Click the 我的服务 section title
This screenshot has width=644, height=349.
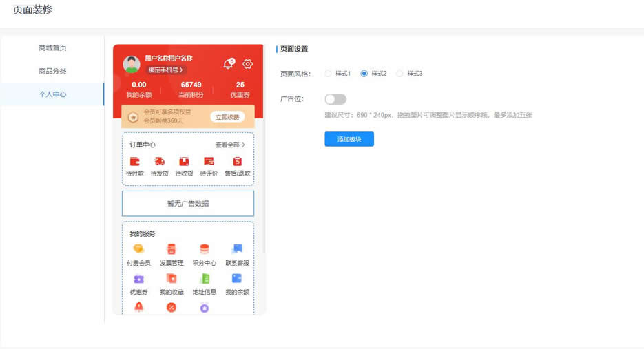click(143, 233)
